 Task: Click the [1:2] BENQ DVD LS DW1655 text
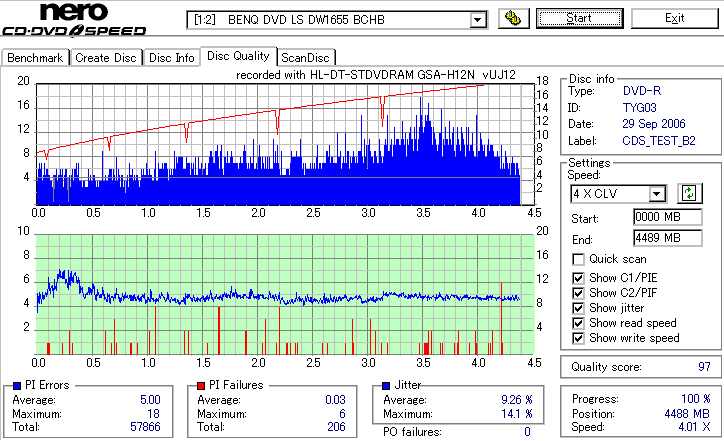click(289, 20)
